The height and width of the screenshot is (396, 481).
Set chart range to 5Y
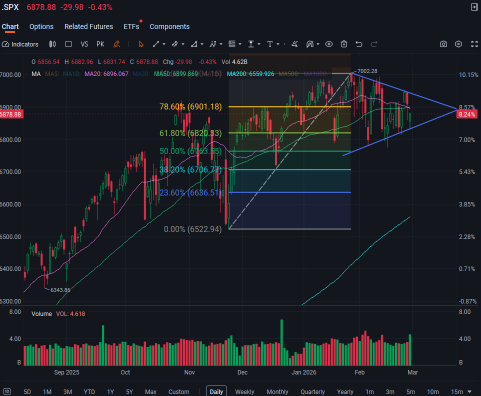pos(130,392)
